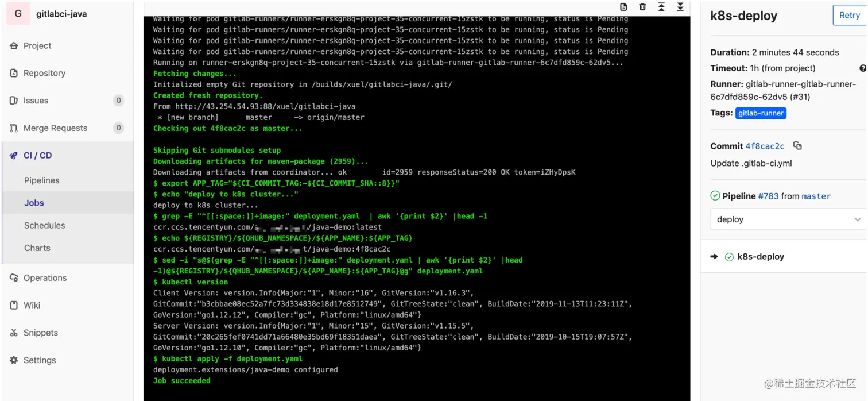Open Charts under CI / CD
The height and width of the screenshot is (401, 868).
tap(37, 248)
